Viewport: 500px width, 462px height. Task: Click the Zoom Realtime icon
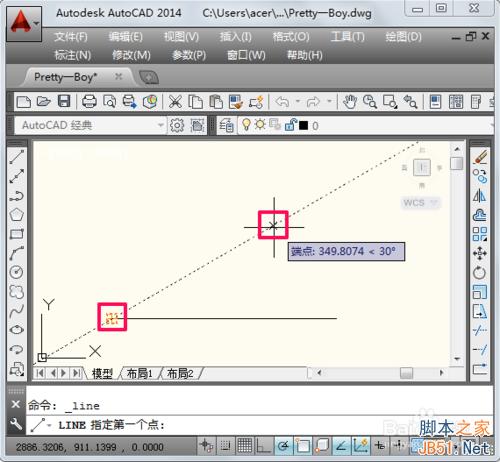[370, 102]
